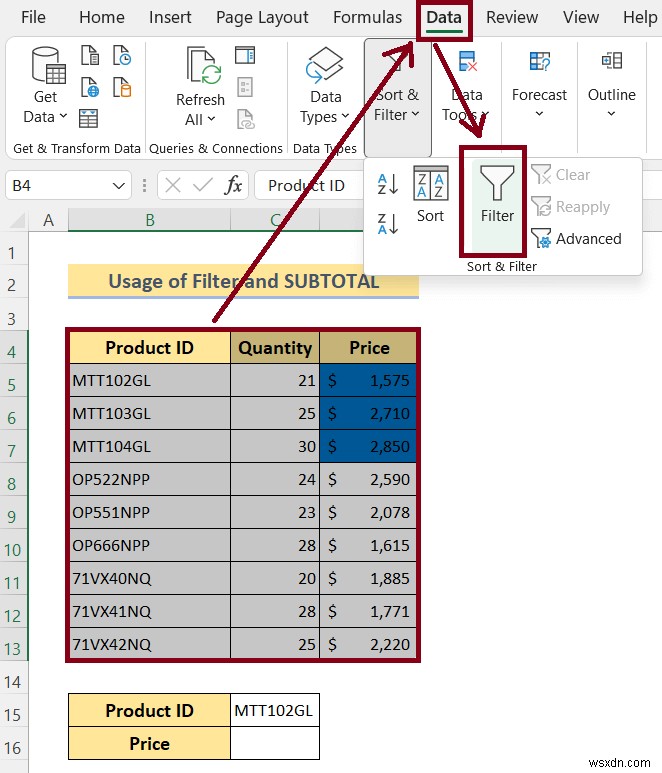Image resolution: width=662 pixels, height=773 pixels.
Task: Switch to the Home tab
Action: [x=102, y=17]
